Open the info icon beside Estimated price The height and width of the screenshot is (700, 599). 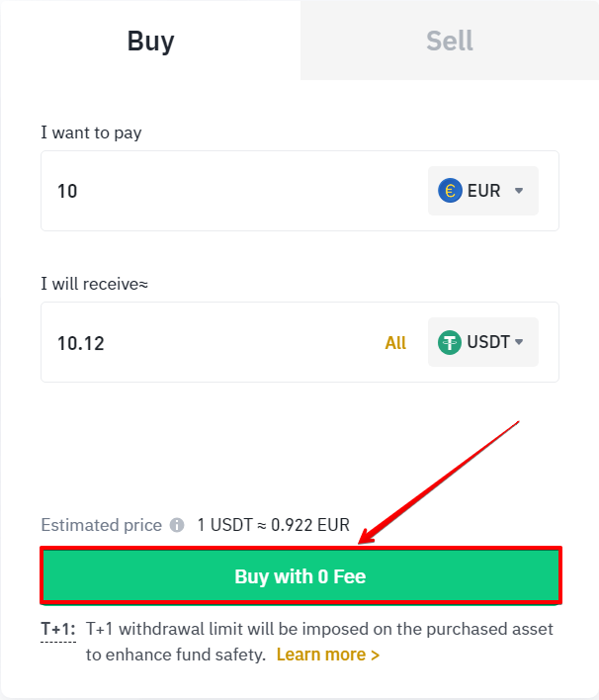[x=177, y=525]
